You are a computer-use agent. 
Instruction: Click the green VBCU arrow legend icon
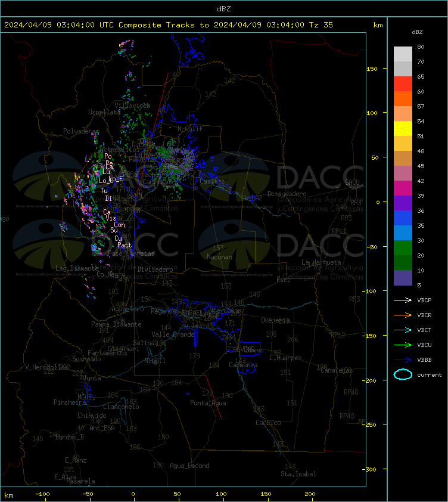pyautogui.click(x=403, y=345)
